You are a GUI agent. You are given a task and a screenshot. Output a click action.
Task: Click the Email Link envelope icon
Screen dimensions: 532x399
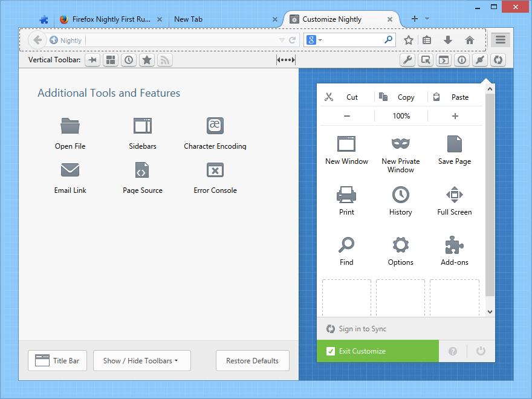click(70, 170)
